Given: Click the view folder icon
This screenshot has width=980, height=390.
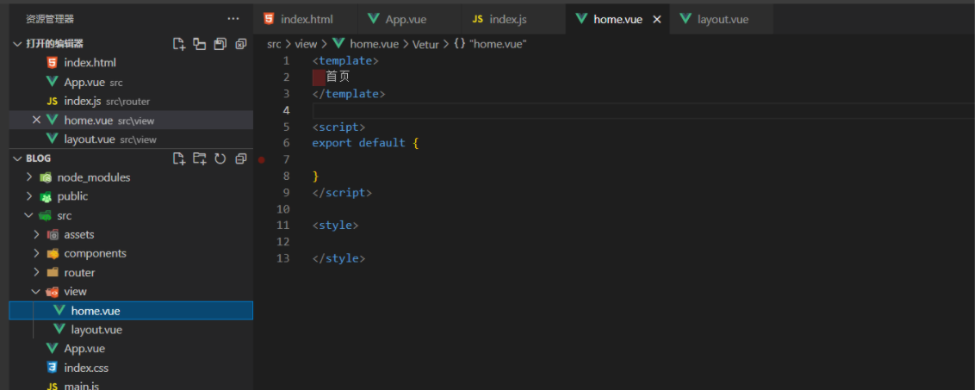Looking at the screenshot, I should point(53,292).
